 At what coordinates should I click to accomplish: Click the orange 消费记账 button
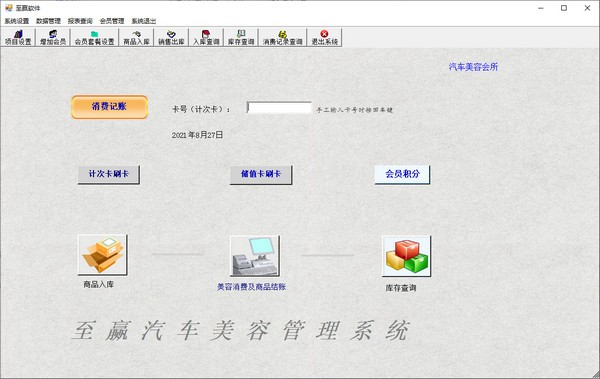click(x=109, y=107)
